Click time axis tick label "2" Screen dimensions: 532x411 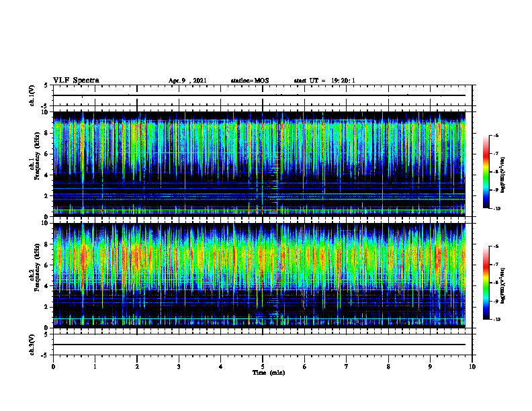137,367
